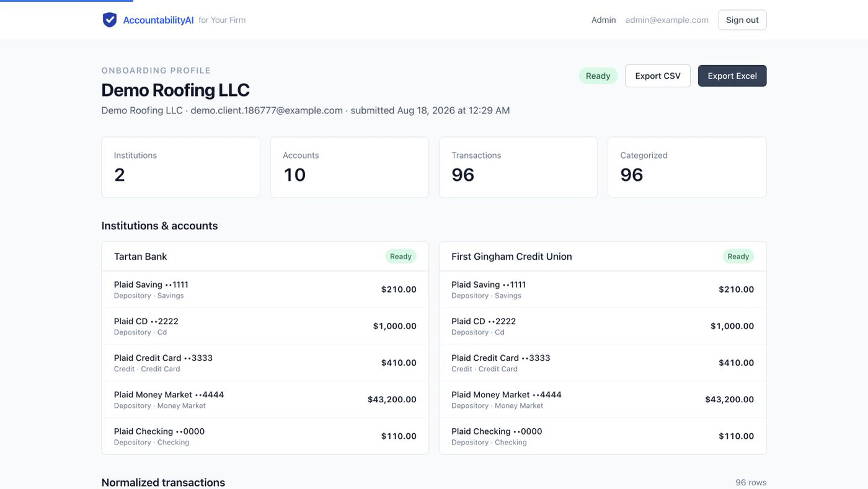Click Tartan Bank's Ready badge
Screen dimensions: 868x489
401,257
